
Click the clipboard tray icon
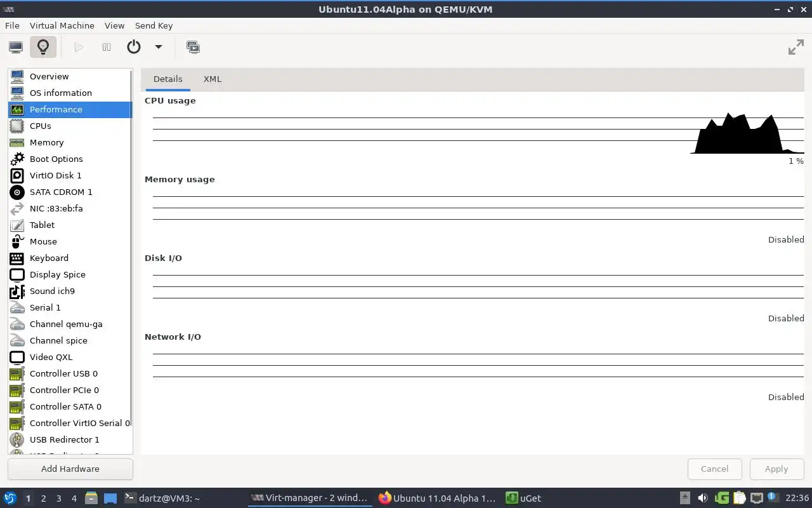click(739, 498)
